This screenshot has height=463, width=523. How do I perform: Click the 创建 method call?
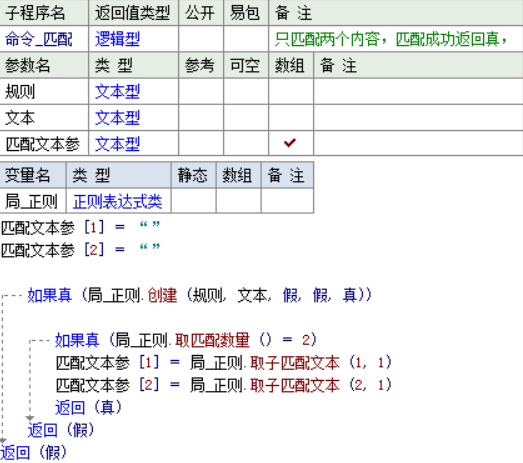click(x=162, y=295)
